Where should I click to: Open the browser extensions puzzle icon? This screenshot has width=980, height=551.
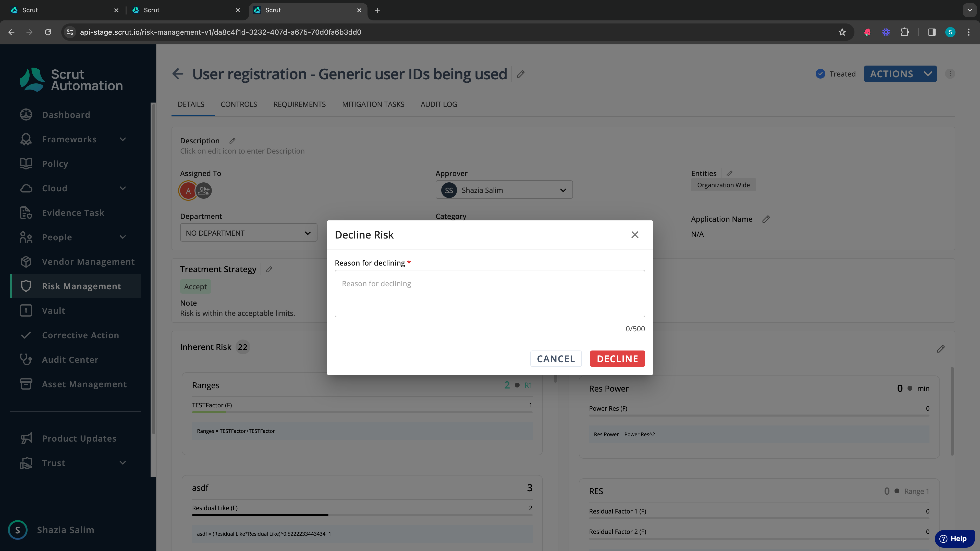[905, 32]
